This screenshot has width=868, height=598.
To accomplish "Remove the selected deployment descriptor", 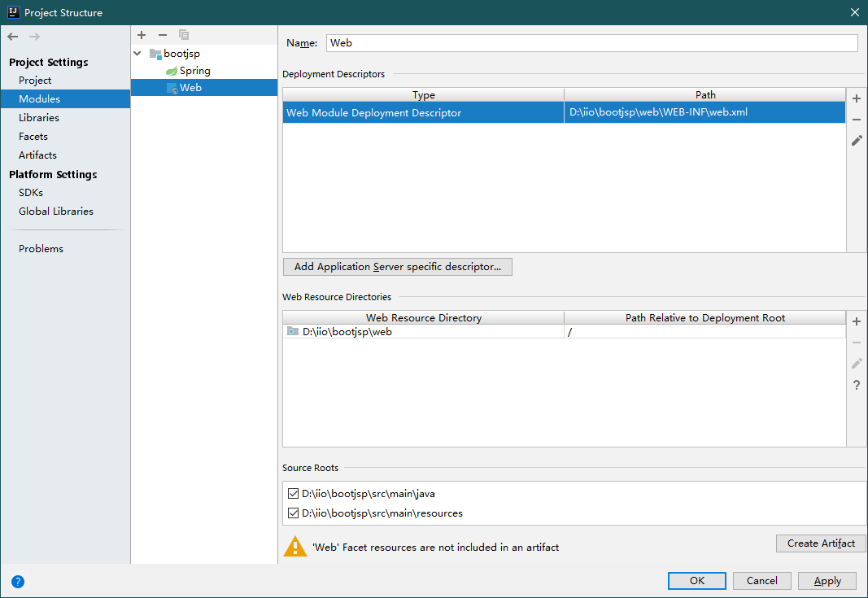I will coord(857,120).
